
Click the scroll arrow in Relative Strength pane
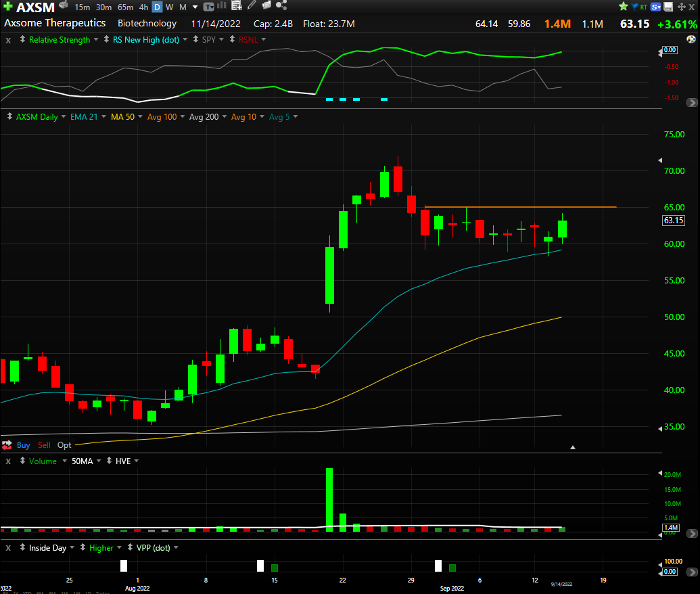(691, 103)
